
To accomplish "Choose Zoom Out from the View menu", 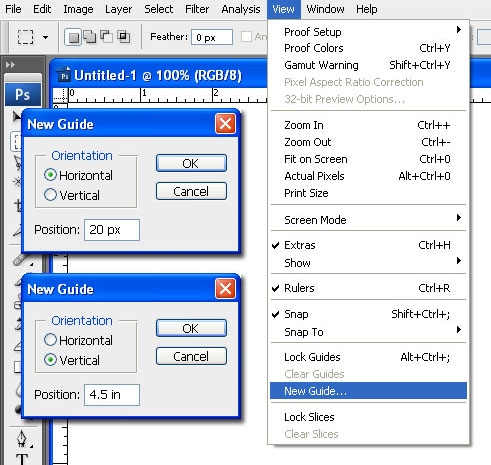I will (368, 142).
